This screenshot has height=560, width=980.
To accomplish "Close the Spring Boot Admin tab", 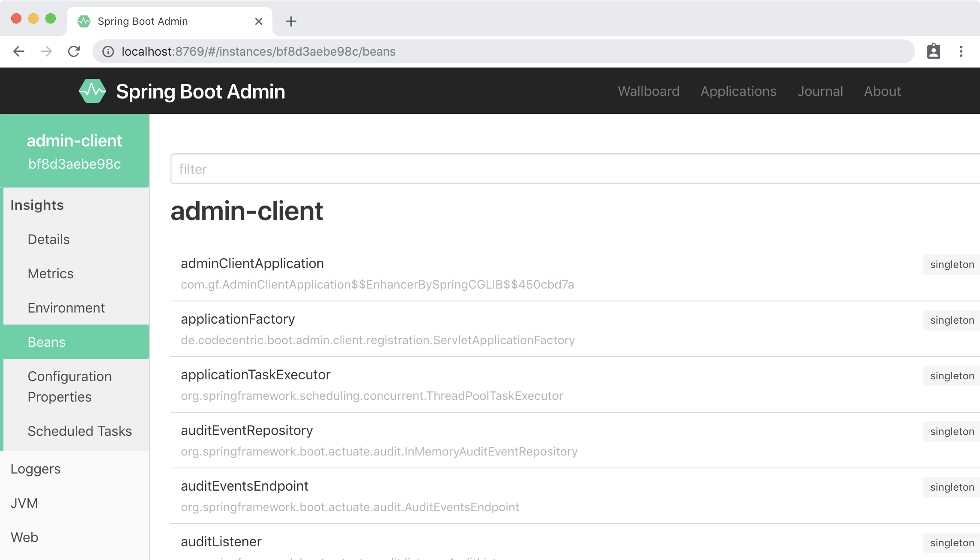I will pyautogui.click(x=258, y=21).
